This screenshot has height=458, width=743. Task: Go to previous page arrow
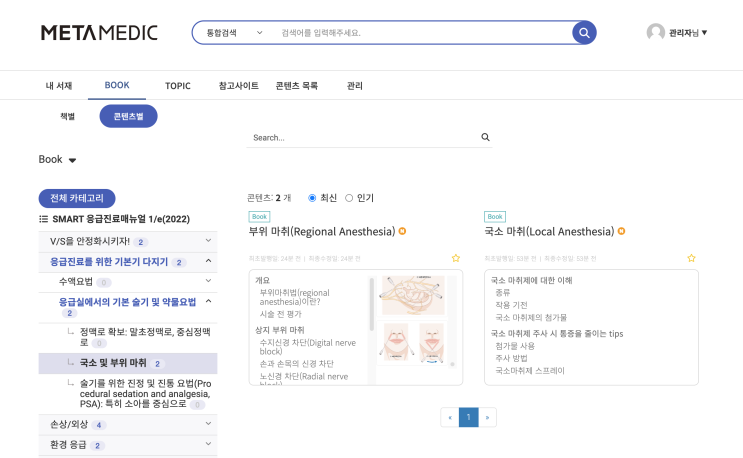point(450,417)
